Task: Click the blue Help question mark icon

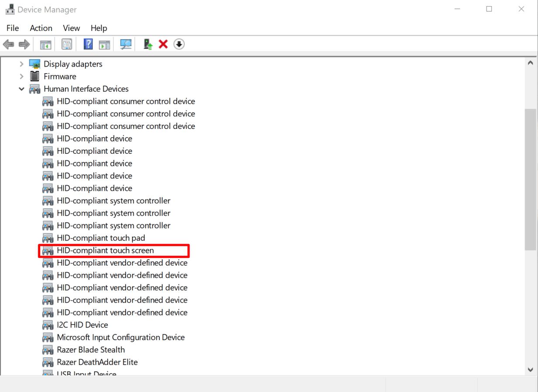Action: coord(88,44)
